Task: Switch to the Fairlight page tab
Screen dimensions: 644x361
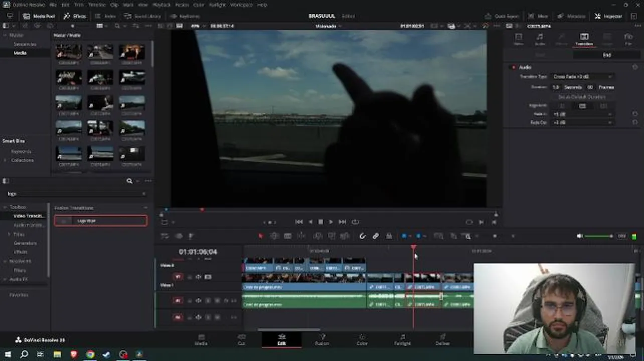Action: point(402,339)
